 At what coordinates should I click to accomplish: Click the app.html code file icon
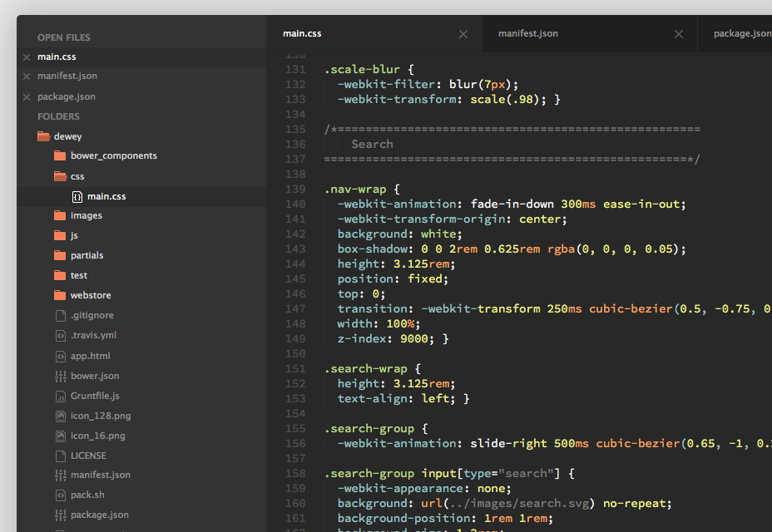(x=60, y=356)
